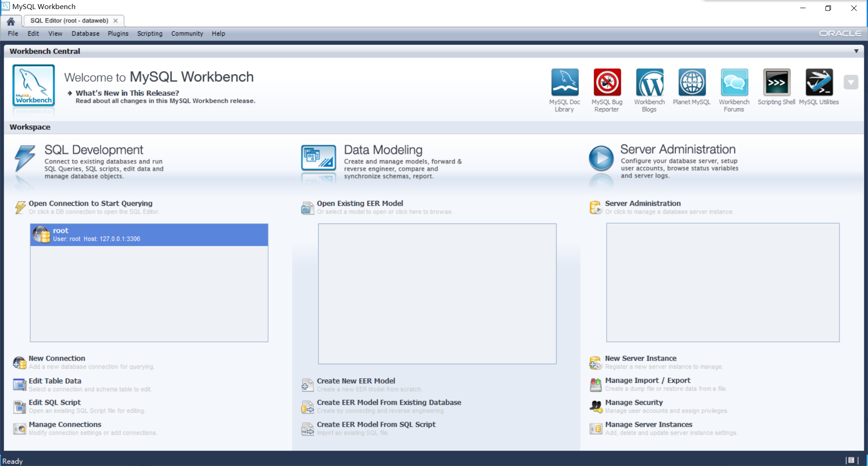Launch the MySQL Utilities icon

pyautogui.click(x=819, y=82)
